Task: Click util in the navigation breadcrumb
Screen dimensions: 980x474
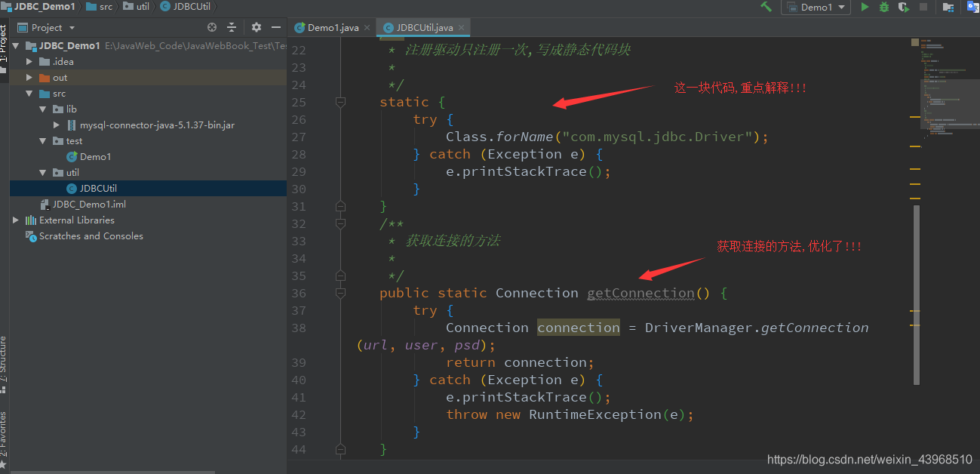Action: click(136, 7)
